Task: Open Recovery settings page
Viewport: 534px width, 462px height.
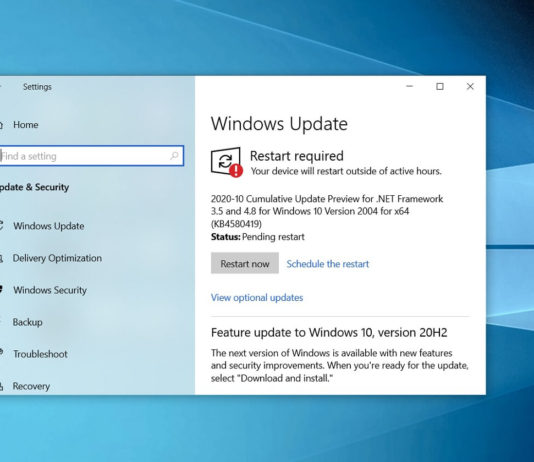Action: (x=31, y=386)
